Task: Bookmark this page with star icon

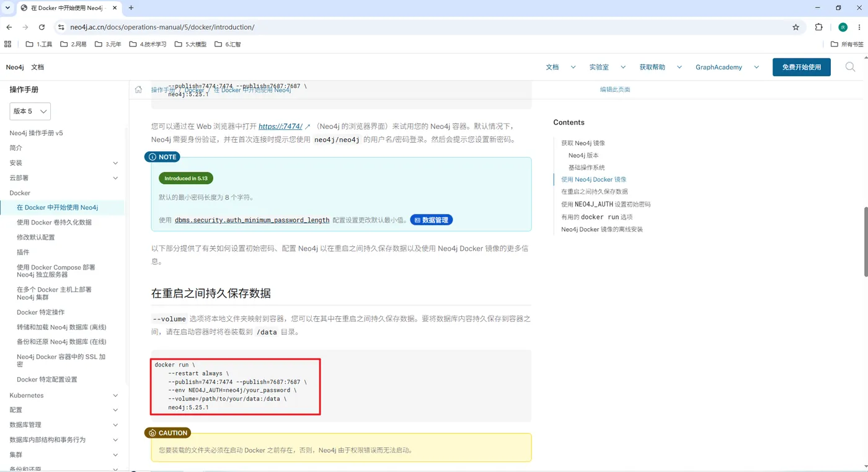Action: tap(796, 27)
